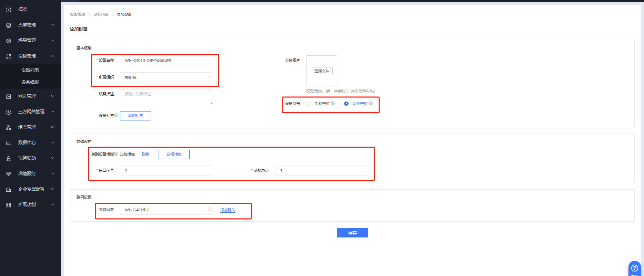Go to 概览 in the sidebar
644x276 pixels.
coord(22,9)
